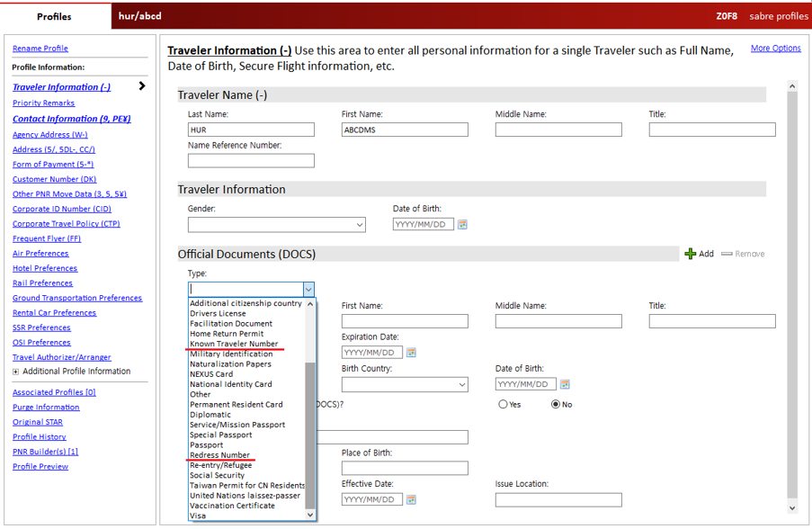Choose Social Security option
812x529 pixels.
point(217,475)
